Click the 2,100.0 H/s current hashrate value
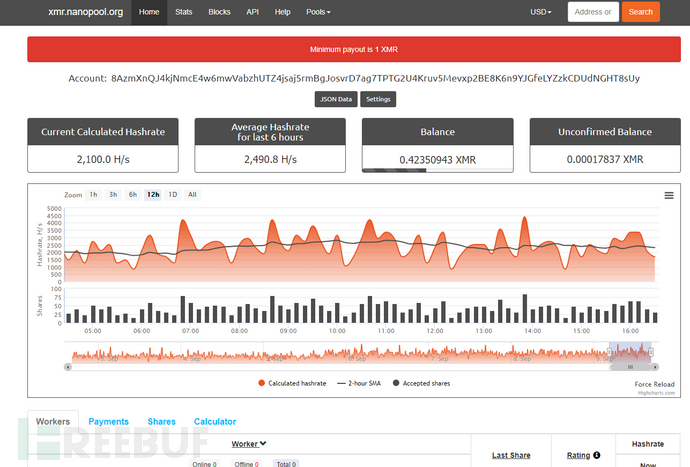The image size is (690, 467). point(103,159)
